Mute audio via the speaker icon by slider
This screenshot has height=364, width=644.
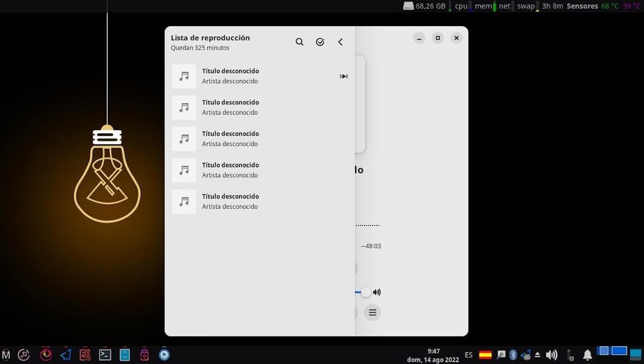(x=377, y=292)
